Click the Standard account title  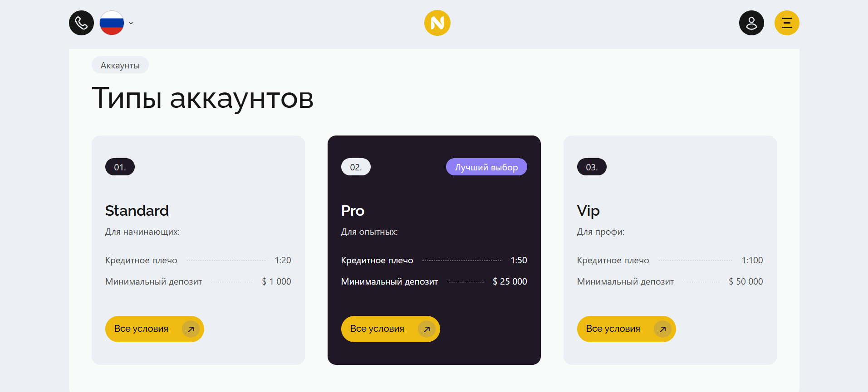pos(137,211)
